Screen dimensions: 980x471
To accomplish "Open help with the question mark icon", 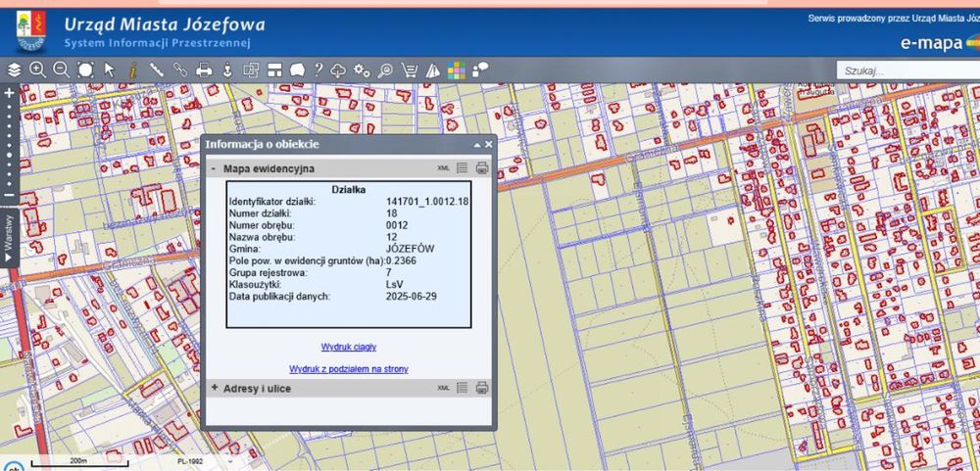I will (x=318, y=70).
